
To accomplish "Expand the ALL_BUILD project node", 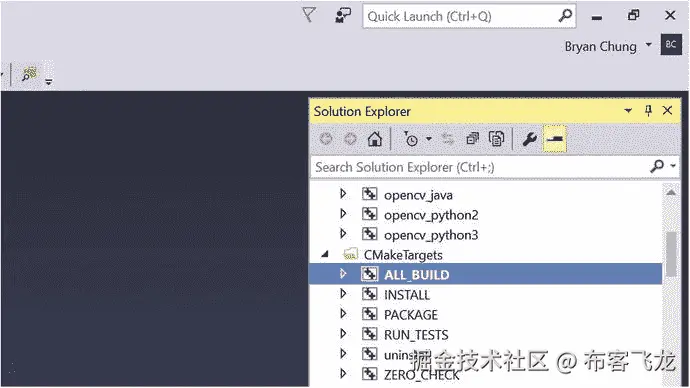I will (x=343, y=274).
